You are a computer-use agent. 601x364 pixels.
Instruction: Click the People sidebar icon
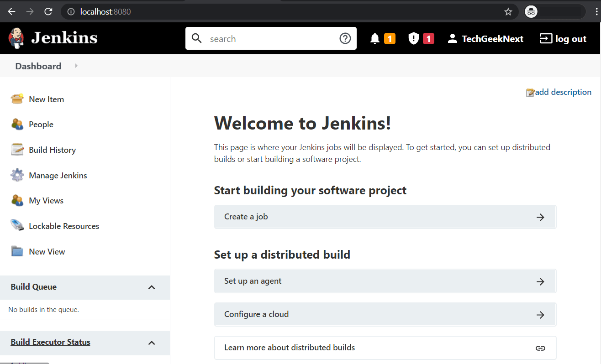coord(17,124)
